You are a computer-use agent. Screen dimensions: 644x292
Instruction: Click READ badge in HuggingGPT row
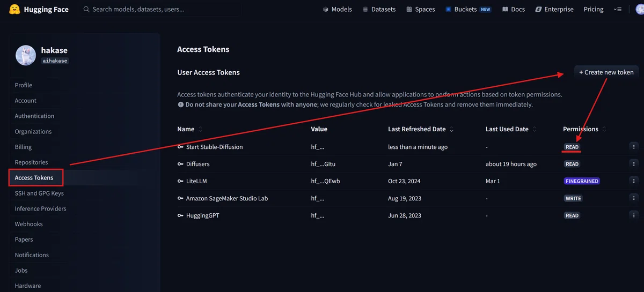572,215
